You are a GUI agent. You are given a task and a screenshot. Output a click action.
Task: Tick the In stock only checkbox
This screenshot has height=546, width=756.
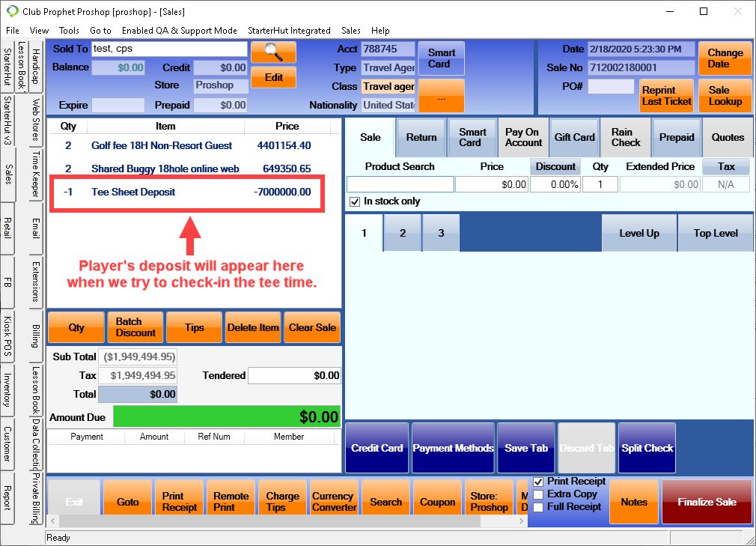[x=355, y=201]
